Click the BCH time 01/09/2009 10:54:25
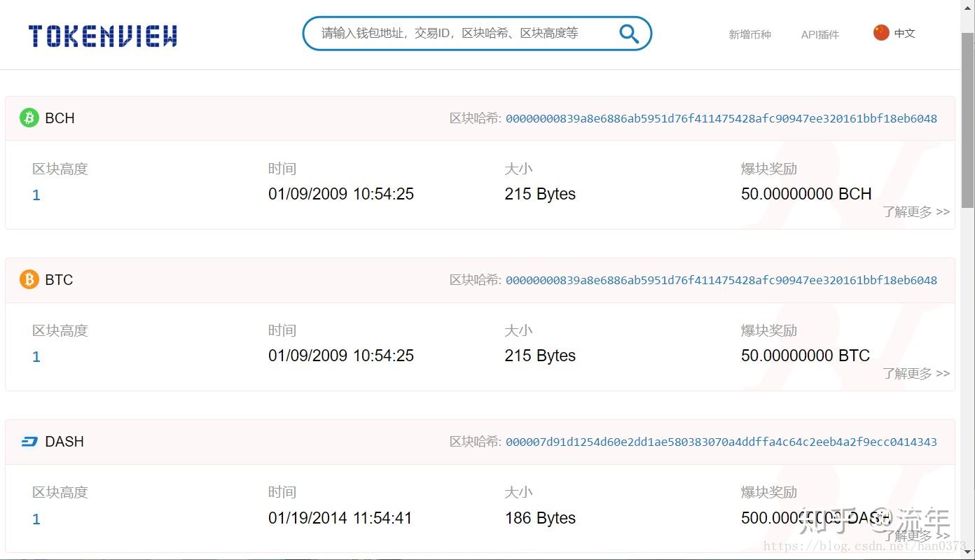 341,194
